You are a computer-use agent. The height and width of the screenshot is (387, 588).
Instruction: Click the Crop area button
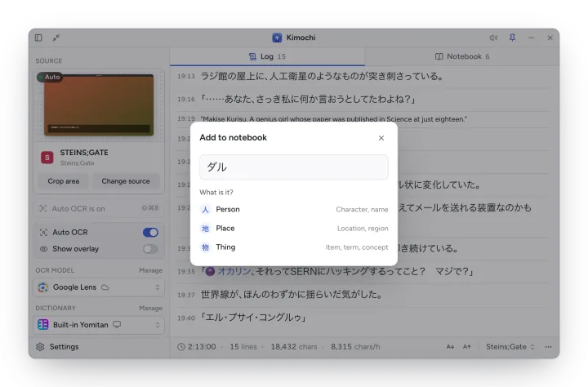[x=64, y=181]
